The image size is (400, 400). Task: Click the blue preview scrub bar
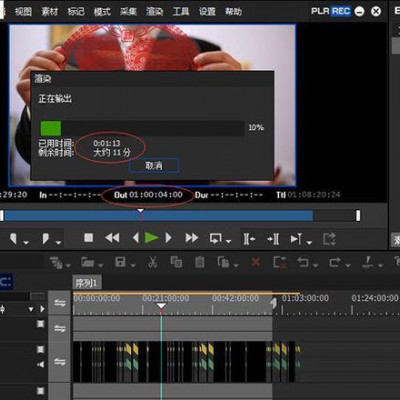pos(159,216)
